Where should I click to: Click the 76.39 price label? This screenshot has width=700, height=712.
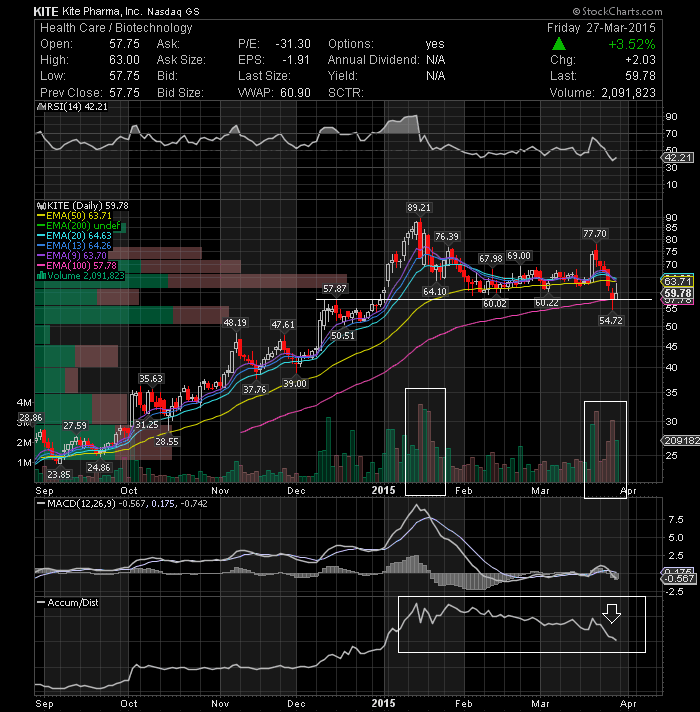click(447, 237)
